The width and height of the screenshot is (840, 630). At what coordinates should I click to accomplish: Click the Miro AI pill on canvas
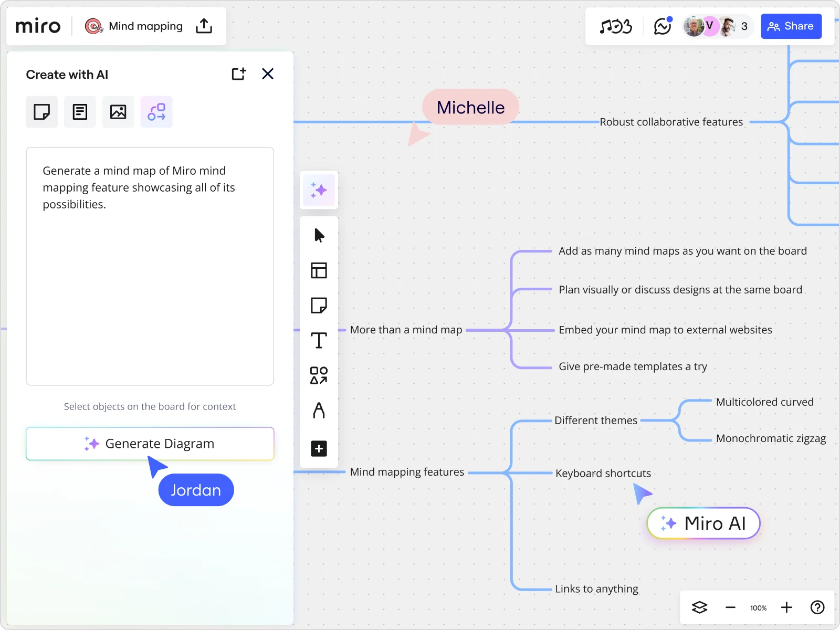pyautogui.click(x=703, y=523)
